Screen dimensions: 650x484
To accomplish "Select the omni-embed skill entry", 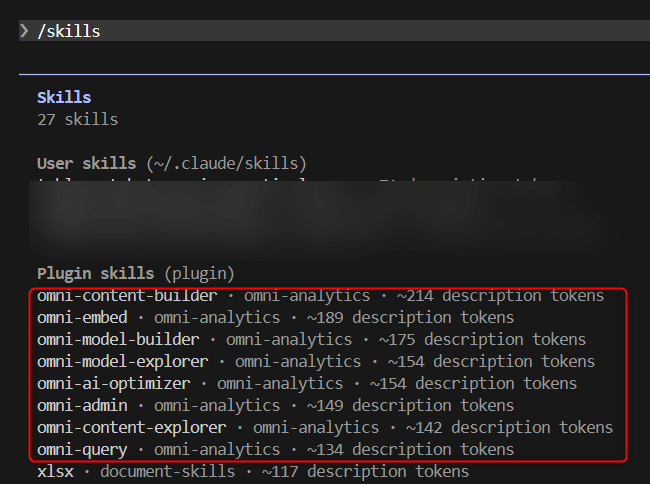I will click(85, 318).
